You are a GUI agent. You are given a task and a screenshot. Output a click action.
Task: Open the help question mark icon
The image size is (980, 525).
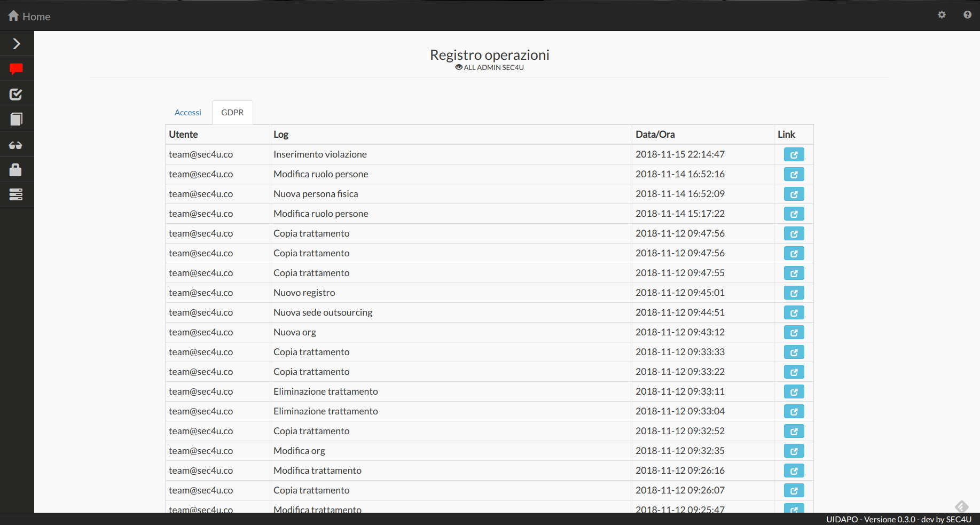point(967,15)
